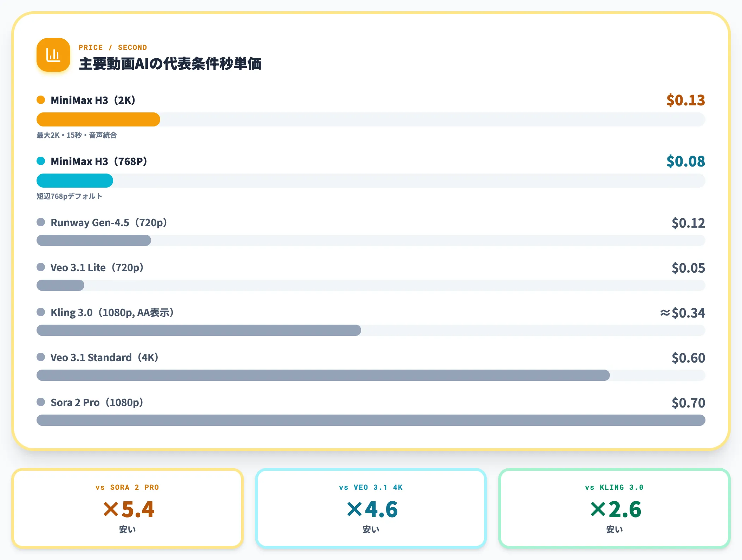Click the gray dot beside Runway Gen-4.5
The width and height of the screenshot is (742, 560).
[41, 222]
